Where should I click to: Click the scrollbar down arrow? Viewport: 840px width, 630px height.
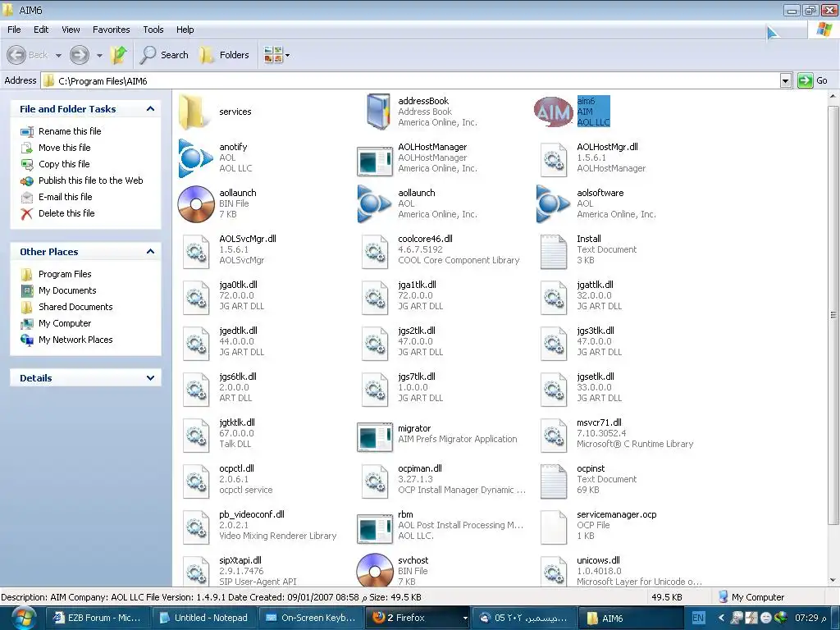[833, 580]
